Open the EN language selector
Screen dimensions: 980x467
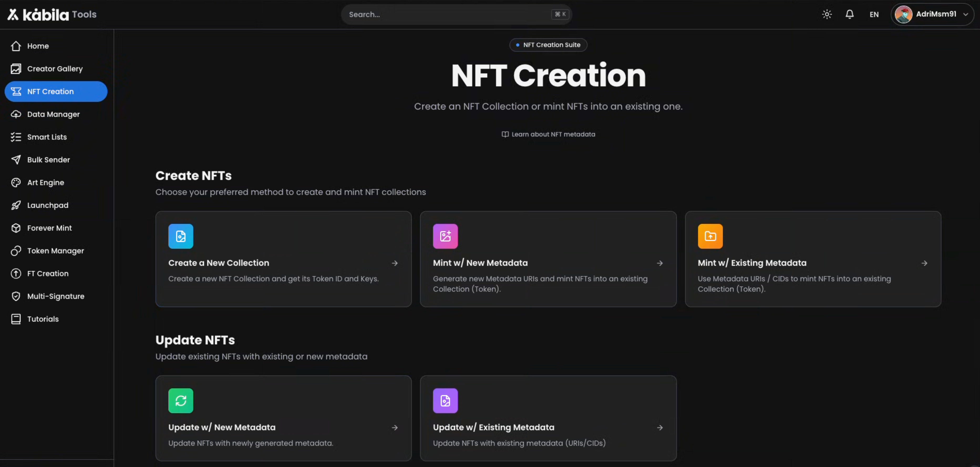[x=874, y=14]
